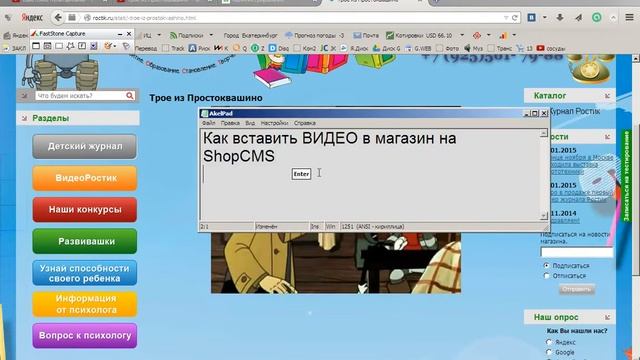This screenshot has height=360, width=640.
Task: Open Файл menu in AkelPad
Action: pos(209,123)
